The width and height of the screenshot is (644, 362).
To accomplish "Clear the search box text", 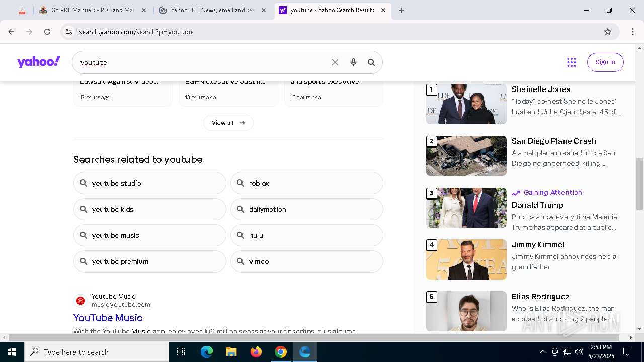I will tap(335, 62).
